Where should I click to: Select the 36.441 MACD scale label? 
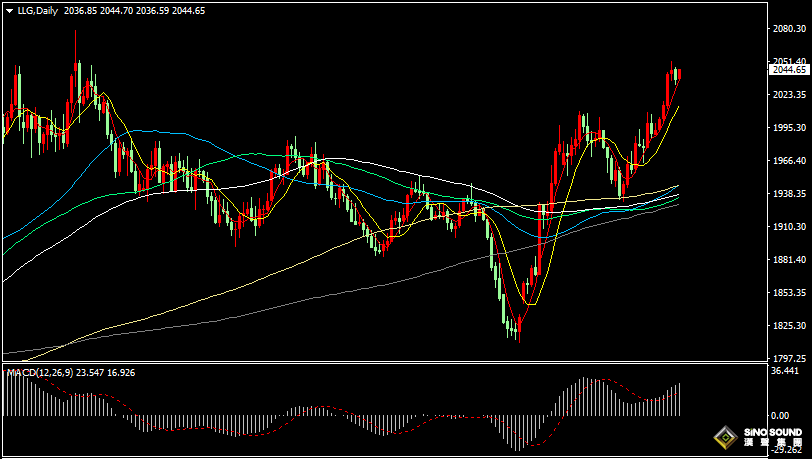point(784,370)
